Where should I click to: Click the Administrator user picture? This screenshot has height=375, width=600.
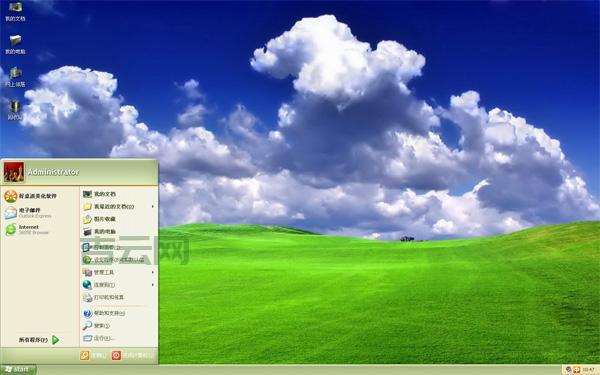(14, 172)
